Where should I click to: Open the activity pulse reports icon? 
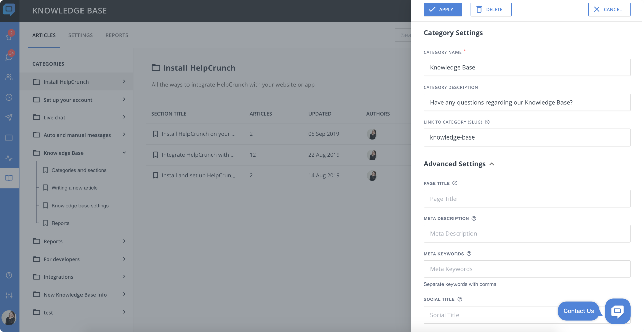(9, 158)
